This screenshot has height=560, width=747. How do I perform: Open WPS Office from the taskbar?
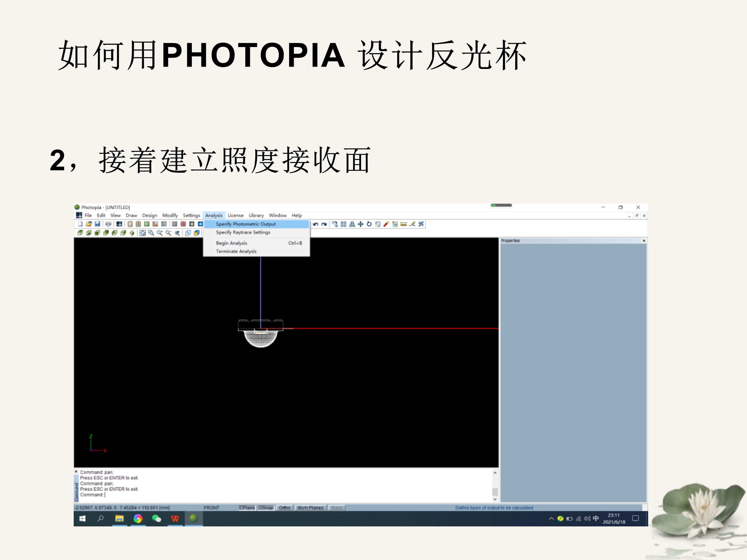tap(175, 519)
